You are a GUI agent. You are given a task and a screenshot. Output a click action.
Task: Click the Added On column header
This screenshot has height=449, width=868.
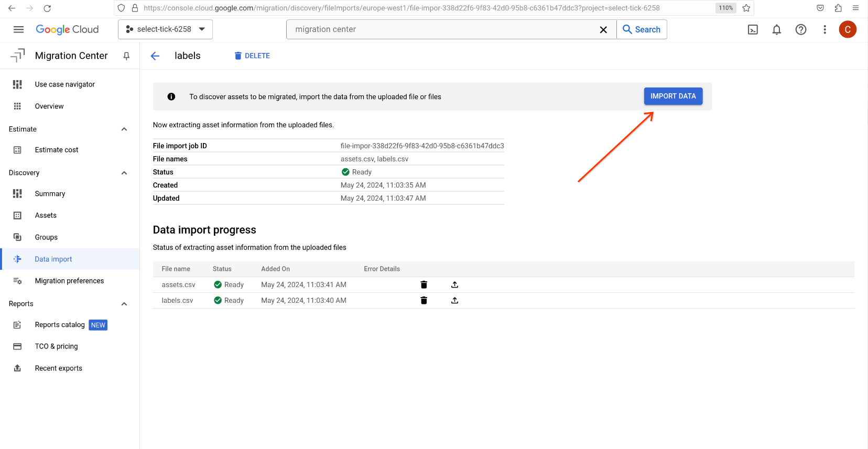276,269
